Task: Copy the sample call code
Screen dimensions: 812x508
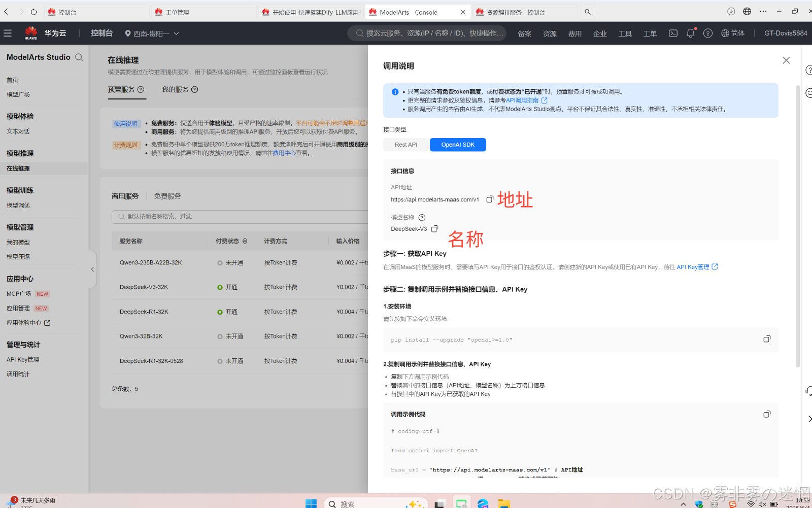Action: pos(767,414)
